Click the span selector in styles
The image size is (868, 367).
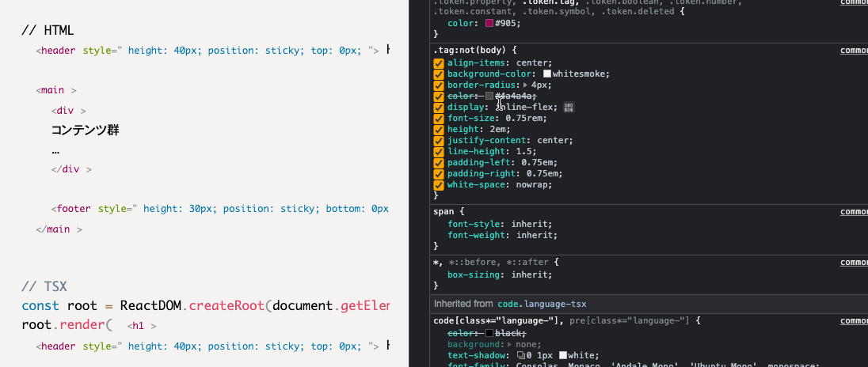pos(444,211)
